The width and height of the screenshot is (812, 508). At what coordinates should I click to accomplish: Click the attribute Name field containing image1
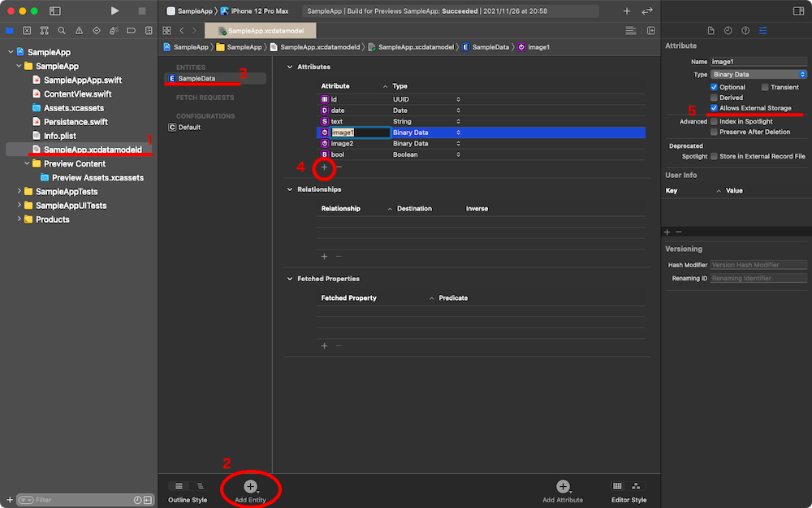pos(758,62)
